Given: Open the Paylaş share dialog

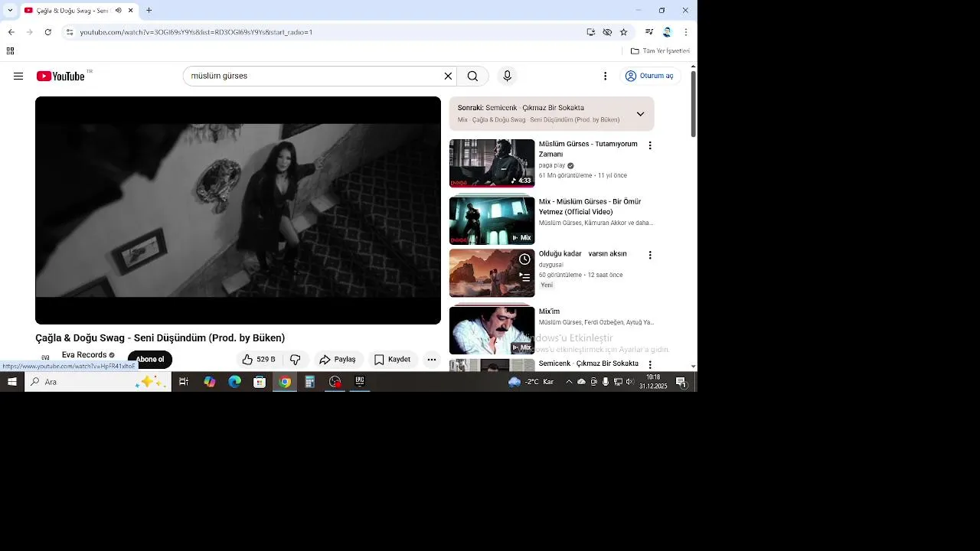Looking at the screenshot, I should (338, 359).
